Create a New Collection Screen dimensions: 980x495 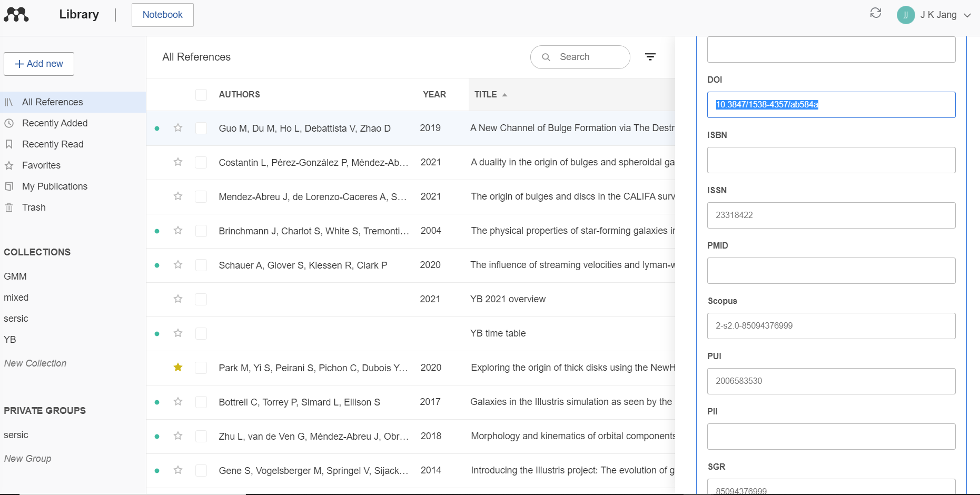click(35, 363)
